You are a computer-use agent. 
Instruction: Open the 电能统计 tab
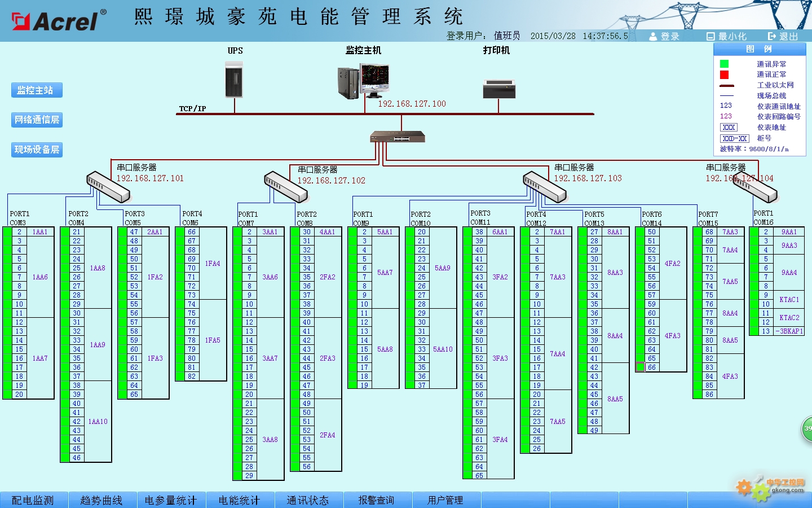[240, 500]
